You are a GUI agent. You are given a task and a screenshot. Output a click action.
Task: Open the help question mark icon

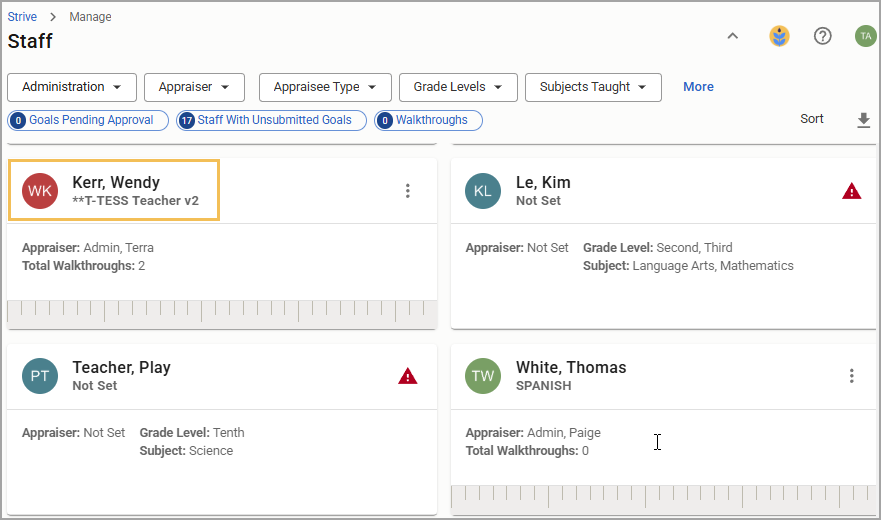tap(823, 37)
